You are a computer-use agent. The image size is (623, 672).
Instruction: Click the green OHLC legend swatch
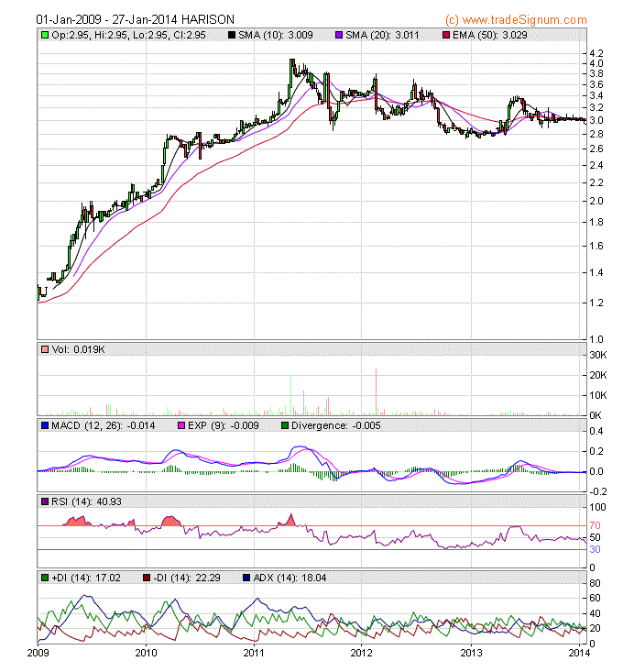tap(45, 35)
